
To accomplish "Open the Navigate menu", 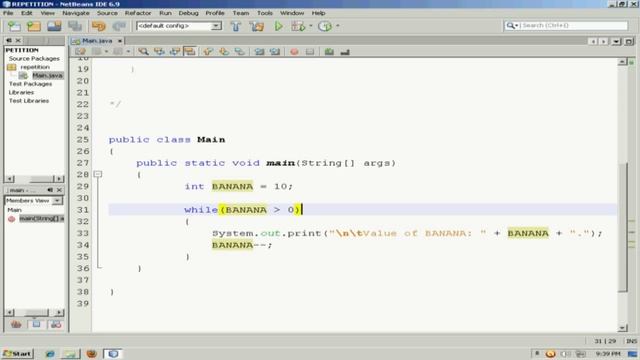I will click(76, 13).
